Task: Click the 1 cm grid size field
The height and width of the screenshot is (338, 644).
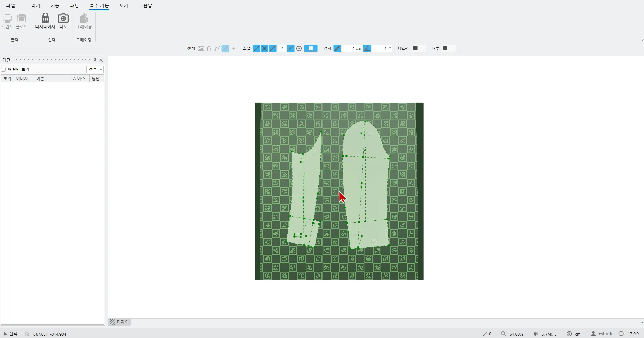Action: point(352,49)
